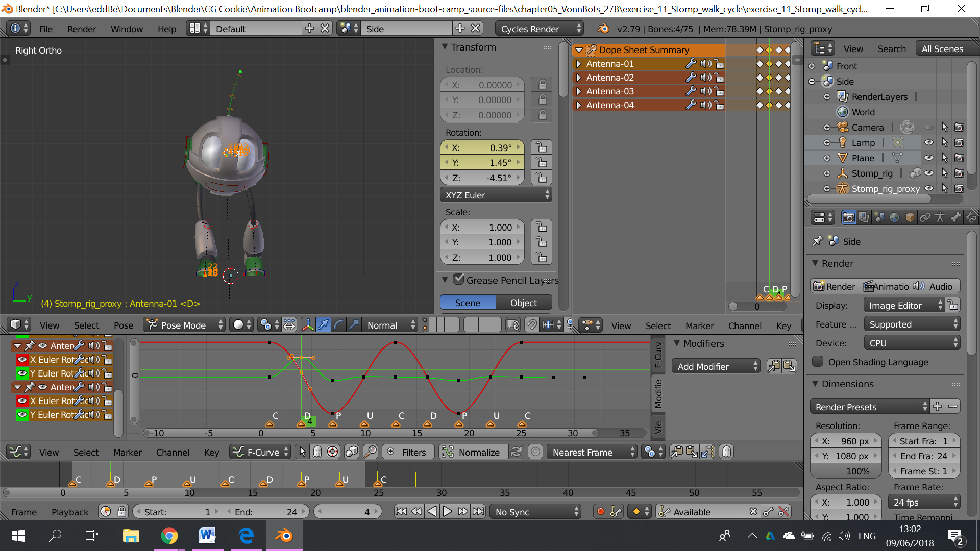This screenshot has width=980, height=551.
Task: Open the XYZ Euler rotation mode dropdown
Action: coord(496,195)
